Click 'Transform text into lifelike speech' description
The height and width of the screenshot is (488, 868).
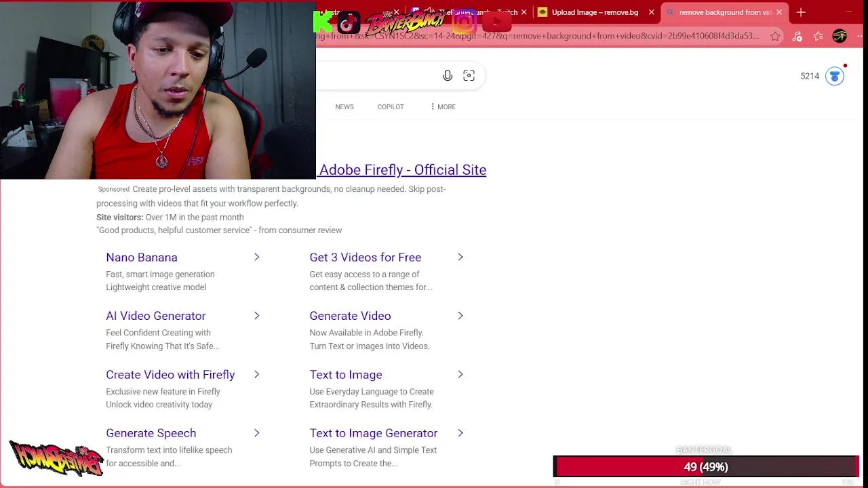(169, 450)
